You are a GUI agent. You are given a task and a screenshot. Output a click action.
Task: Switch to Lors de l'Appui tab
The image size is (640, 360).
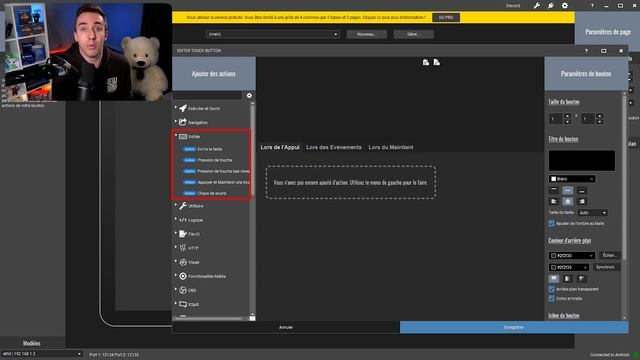(280, 147)
